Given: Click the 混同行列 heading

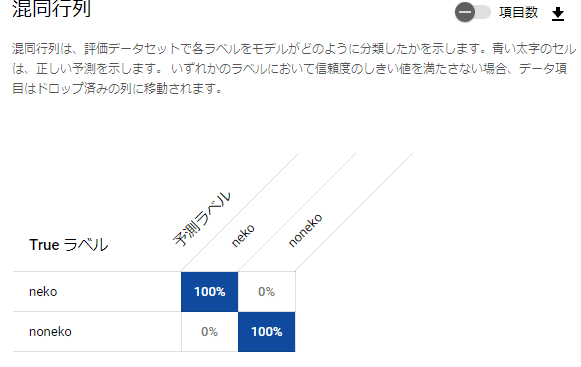Looking at the screenshot, I should [52, 9].
